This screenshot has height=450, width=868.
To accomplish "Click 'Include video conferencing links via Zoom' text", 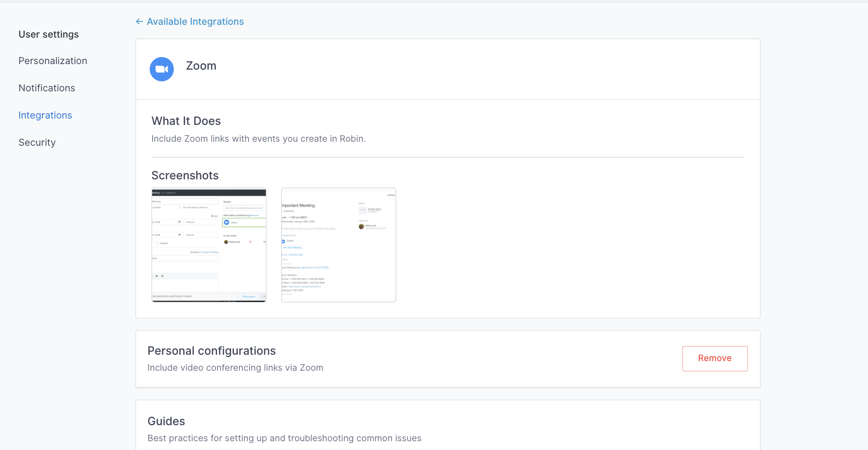I will click(235, 368).
